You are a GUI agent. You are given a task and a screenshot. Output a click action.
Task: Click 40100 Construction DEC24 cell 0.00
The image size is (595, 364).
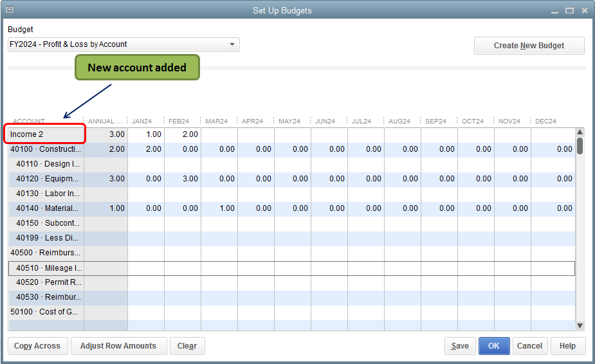point(553,149)
